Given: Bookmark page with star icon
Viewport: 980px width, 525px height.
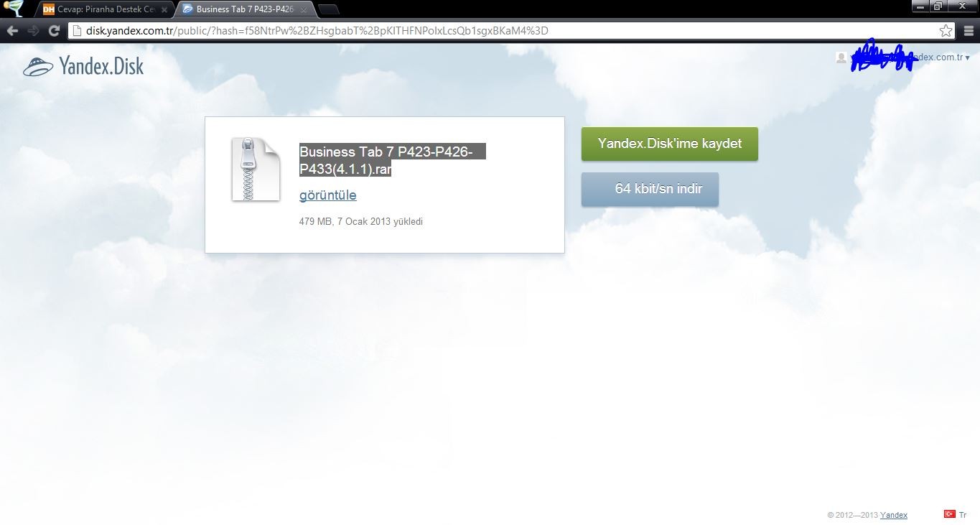Looking at the screenshot, I should click(x=946, y=31).
